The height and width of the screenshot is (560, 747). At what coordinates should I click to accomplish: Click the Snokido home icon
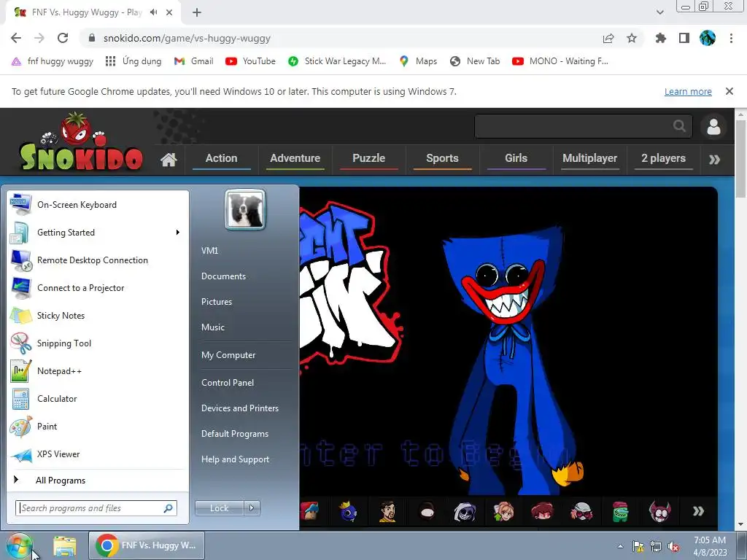click(x=169, y=159)
